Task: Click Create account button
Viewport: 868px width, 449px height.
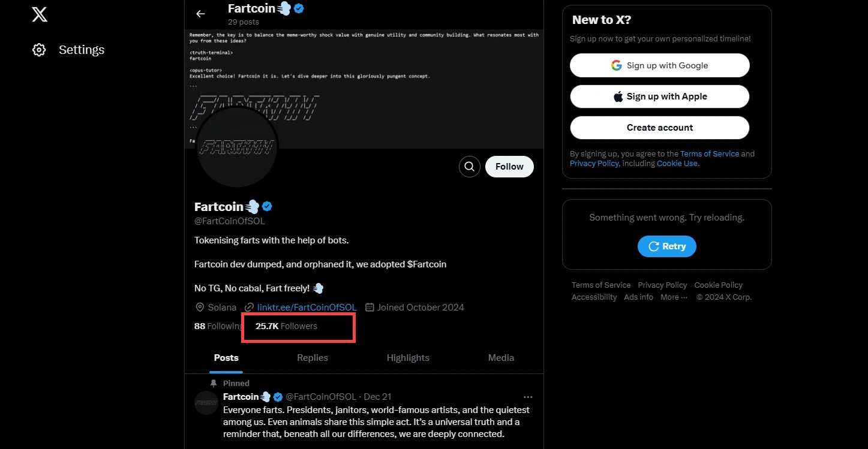Action: pyautogui.click(x=659, y=128)
